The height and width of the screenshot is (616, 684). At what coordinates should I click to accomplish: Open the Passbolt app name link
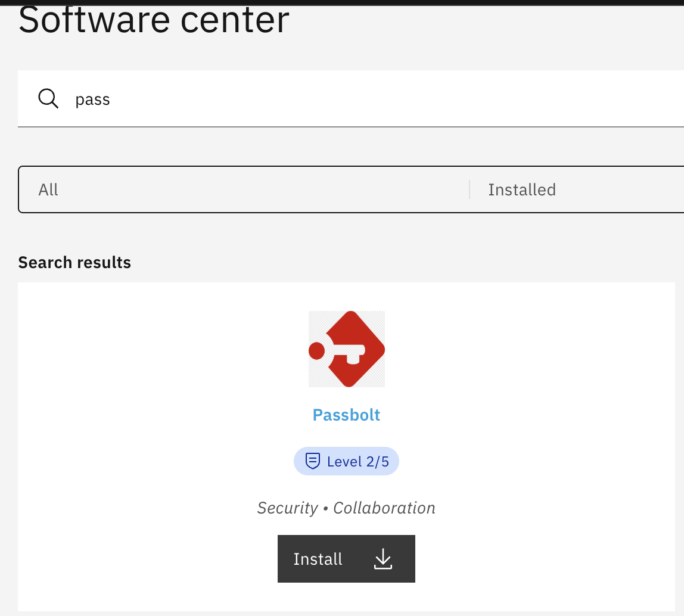[346, 415]
